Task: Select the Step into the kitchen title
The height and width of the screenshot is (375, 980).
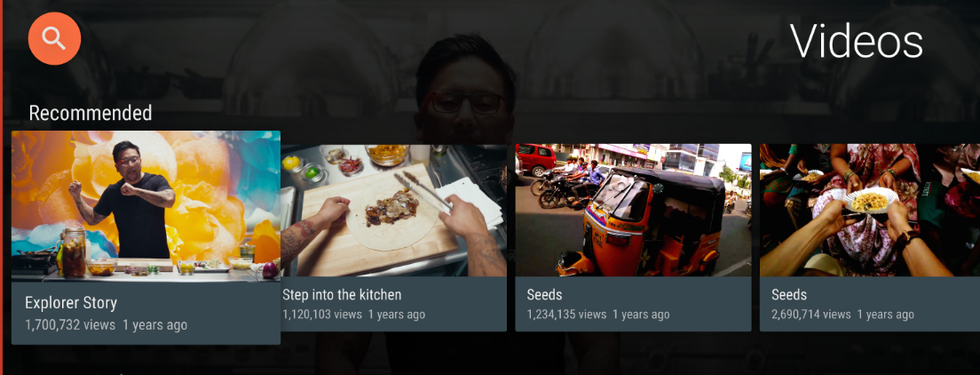Action: [342, 294]
